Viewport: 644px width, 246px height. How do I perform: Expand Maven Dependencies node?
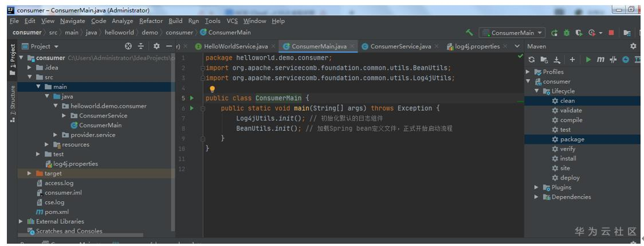537,197
